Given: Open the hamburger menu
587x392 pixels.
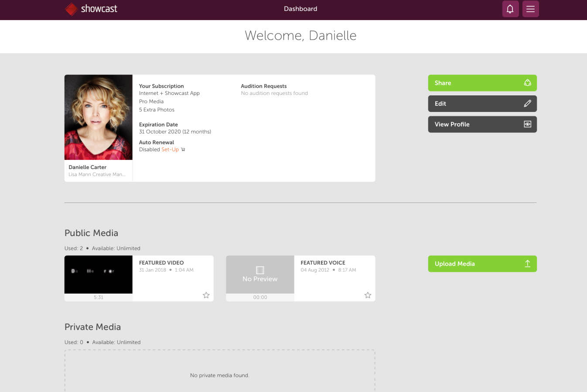Looking at the screenshot, I should tap(530, 9).
